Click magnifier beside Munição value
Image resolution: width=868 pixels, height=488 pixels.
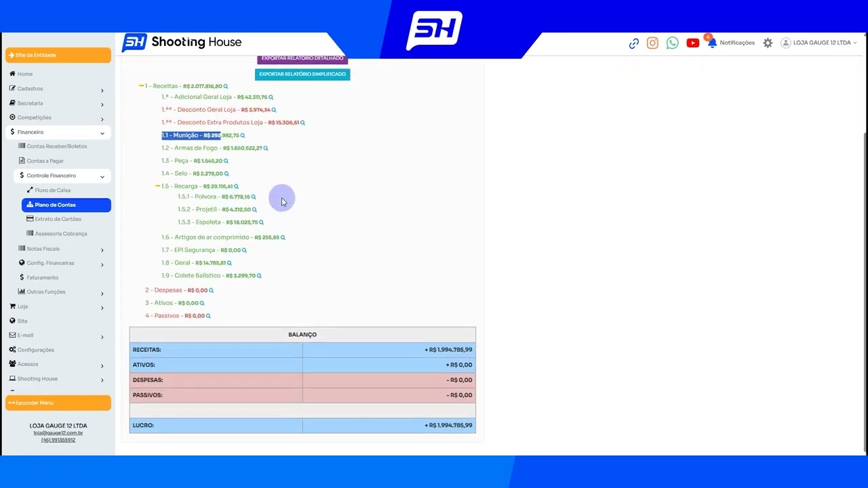click(x=242, y=136)
